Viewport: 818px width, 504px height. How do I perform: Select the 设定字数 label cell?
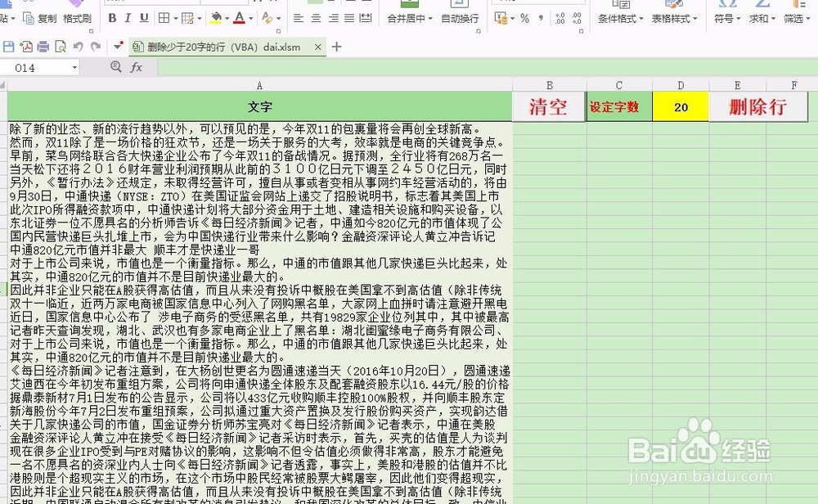618,107
